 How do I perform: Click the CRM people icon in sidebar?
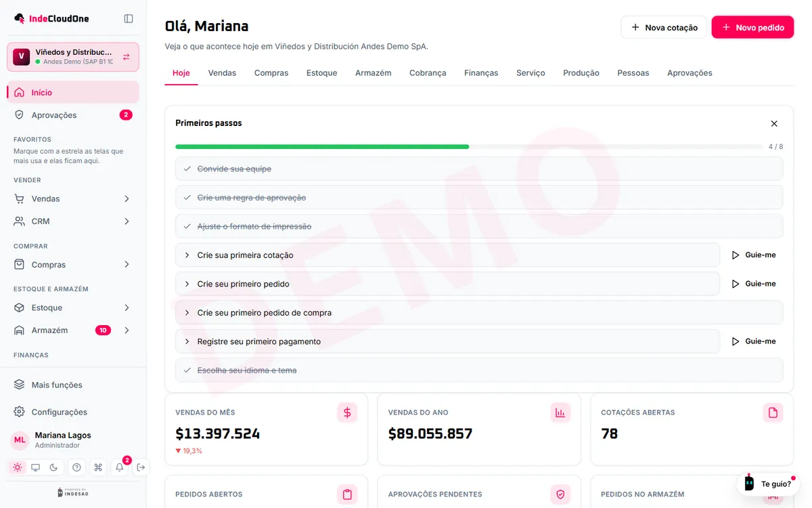[19, 221]
